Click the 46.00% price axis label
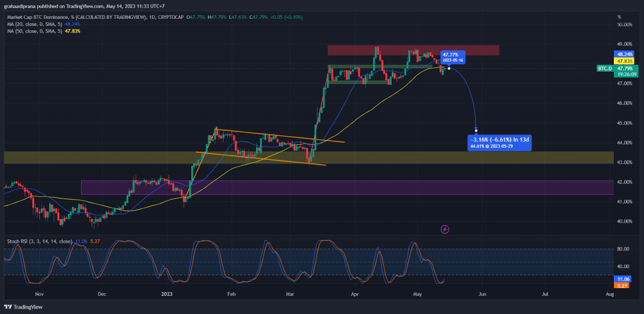This screenshot has height=314, width=644. tap(625, 103)
